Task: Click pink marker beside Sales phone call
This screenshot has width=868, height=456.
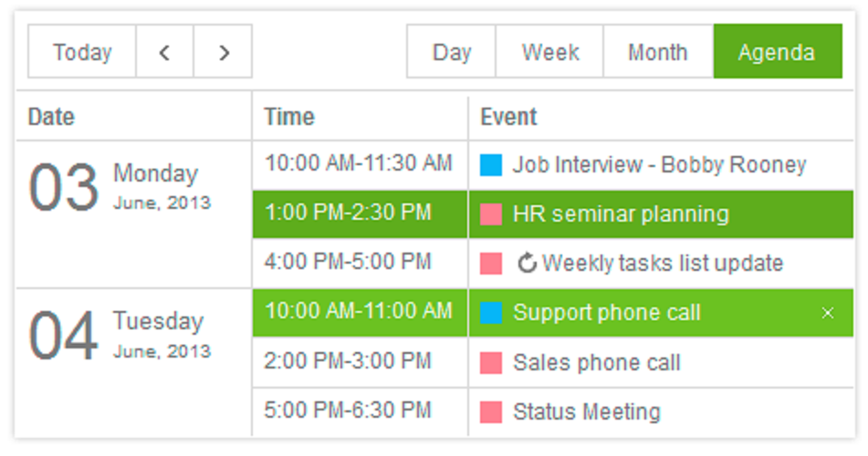Action: (x=491, y=363)
